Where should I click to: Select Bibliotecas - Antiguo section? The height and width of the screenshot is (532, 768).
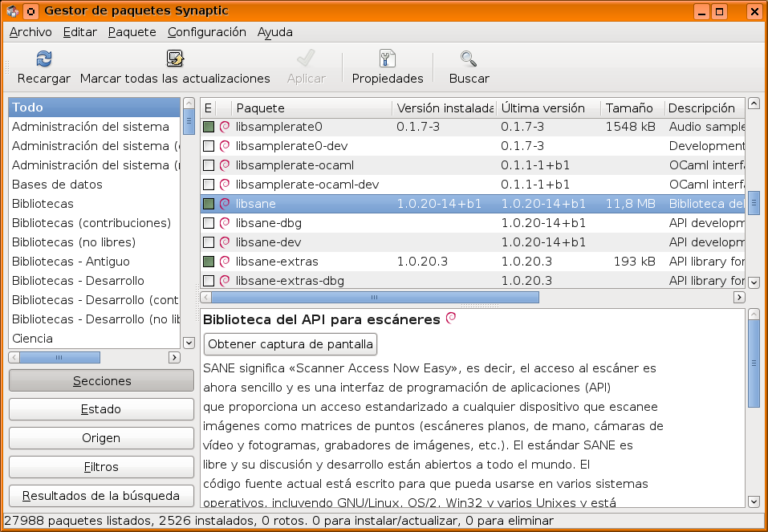(95, 262)
